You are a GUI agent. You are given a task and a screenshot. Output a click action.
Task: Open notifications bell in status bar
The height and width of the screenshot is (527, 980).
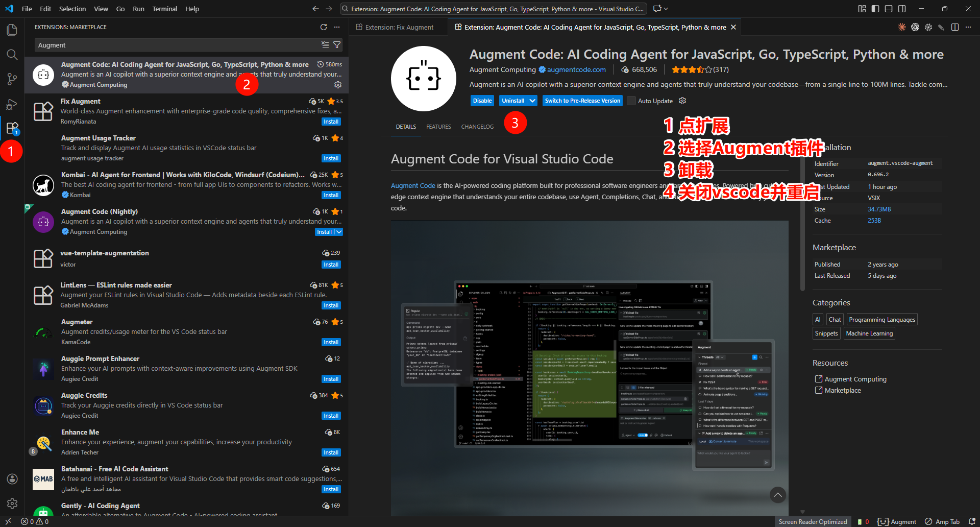click(x=972, y=521)
